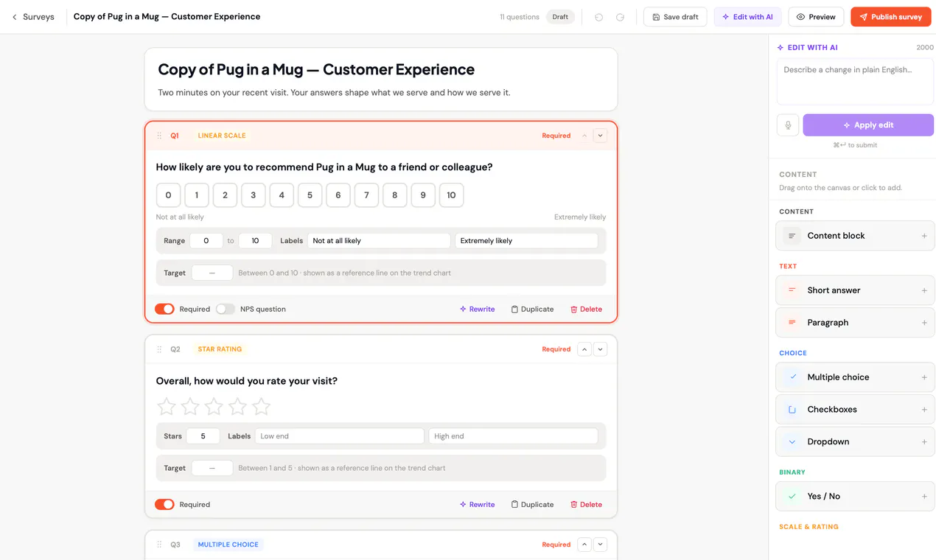Move Q1 up with chevron
Screen dimensions: 936x560
coord(584,136)
